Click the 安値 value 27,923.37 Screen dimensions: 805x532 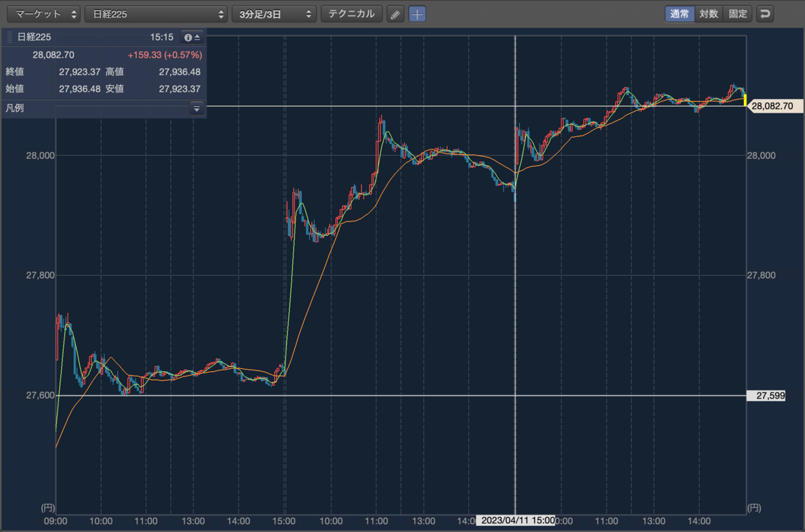click(x=179, y=89)
